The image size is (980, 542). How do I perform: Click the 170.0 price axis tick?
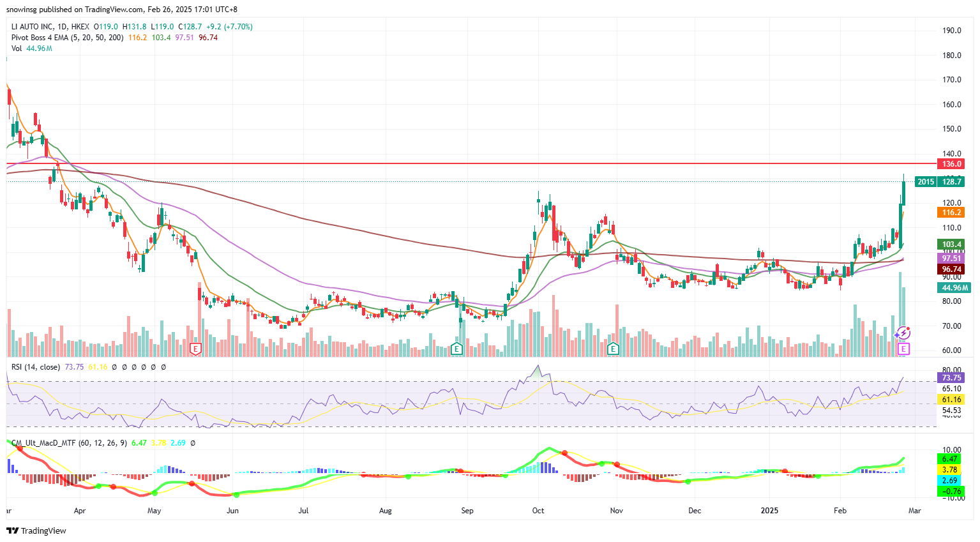[x=952, y=80]
